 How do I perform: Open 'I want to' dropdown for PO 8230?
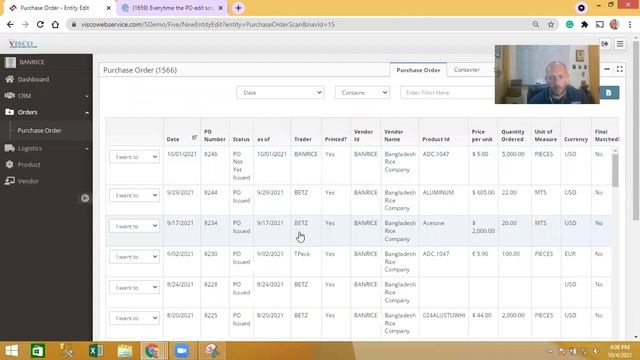click(x=134, y=257)
